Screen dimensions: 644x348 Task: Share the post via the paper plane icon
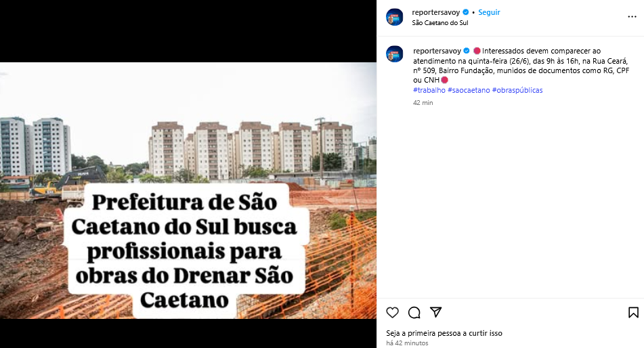[x=436, y=312]
